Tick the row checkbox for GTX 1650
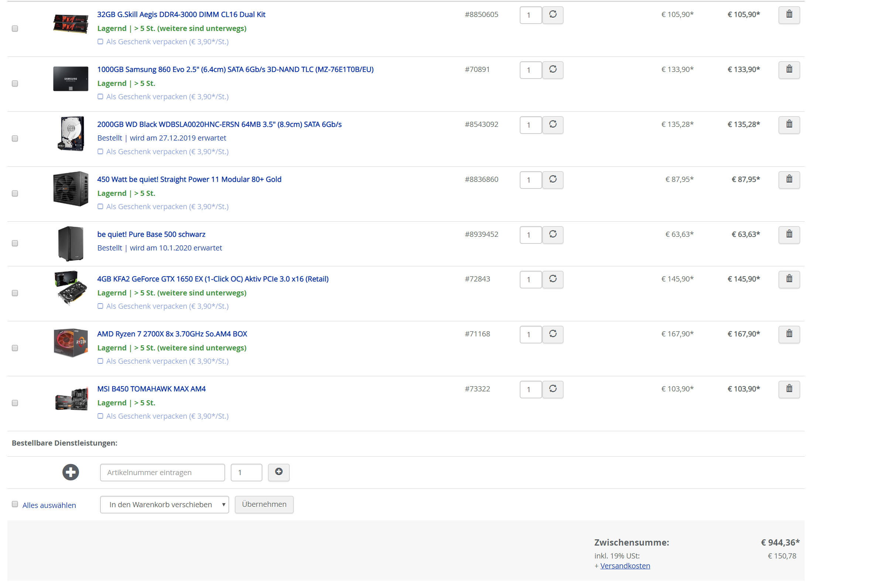The height and width of the screenshot is (588, 870). (x=15, y=293)
